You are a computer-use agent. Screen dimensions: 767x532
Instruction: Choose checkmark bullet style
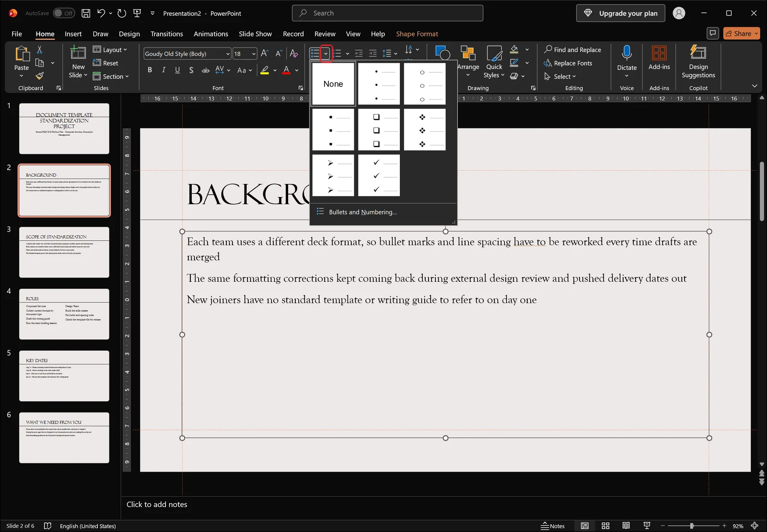pos(379,175)
